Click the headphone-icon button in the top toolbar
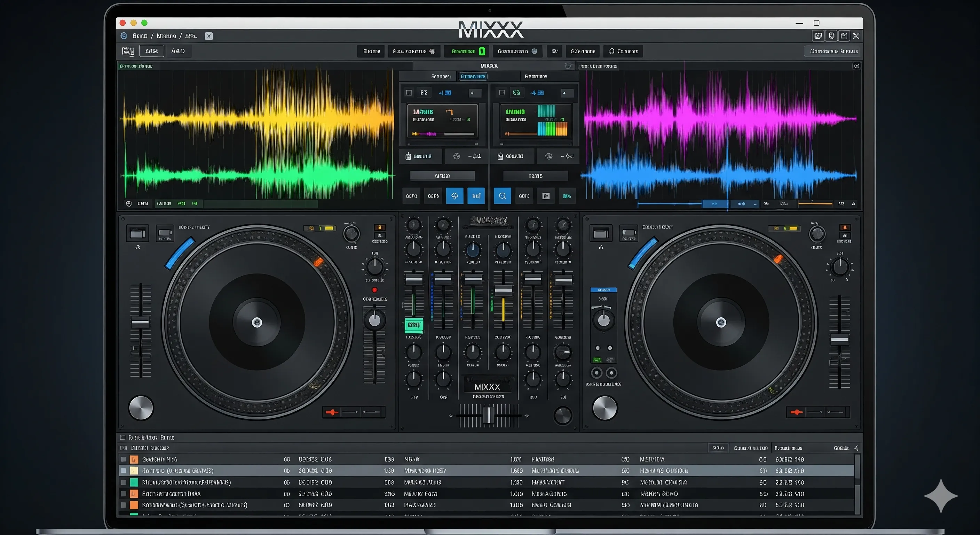This screenshot has height=535, width=980. pos(623,51)
